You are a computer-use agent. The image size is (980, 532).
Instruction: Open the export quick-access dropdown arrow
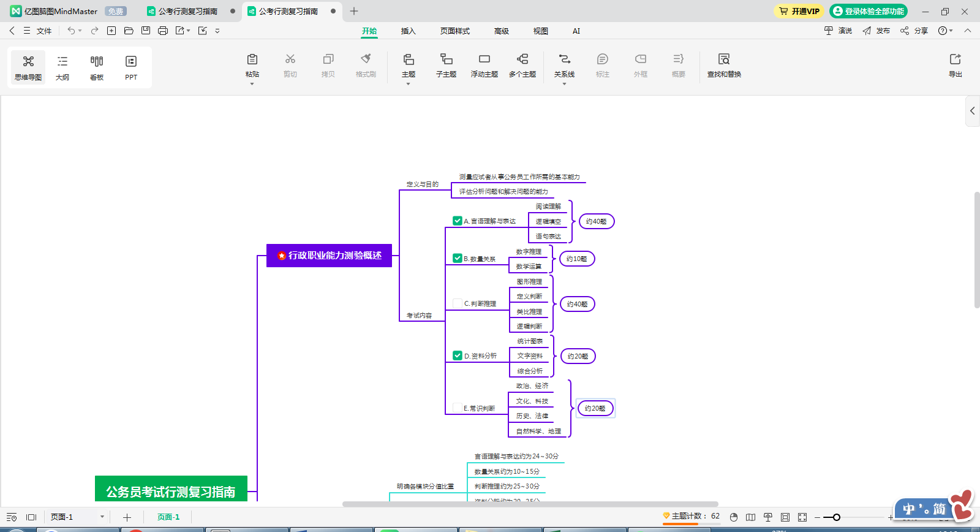click(189, 31)
